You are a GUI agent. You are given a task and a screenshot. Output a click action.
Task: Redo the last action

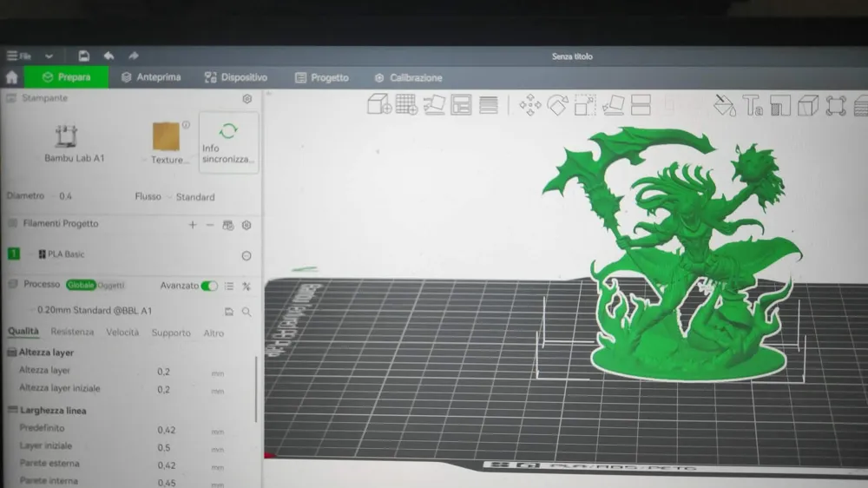tap(134, 56)
